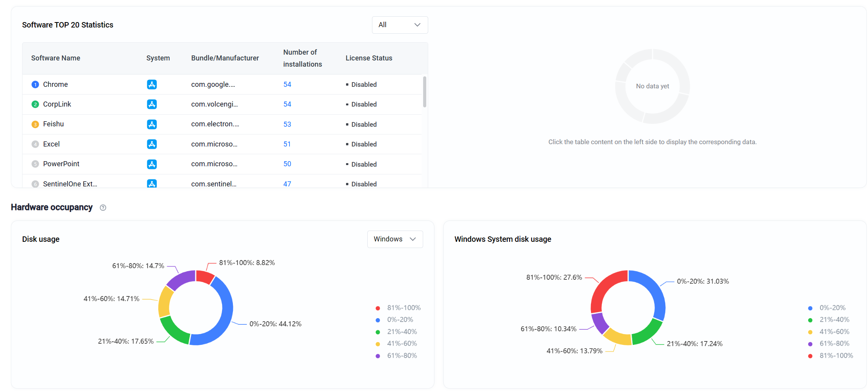Toggle 21%-40% legend in System disk usage
The image size is (868, 391).
tap(829, 320)
